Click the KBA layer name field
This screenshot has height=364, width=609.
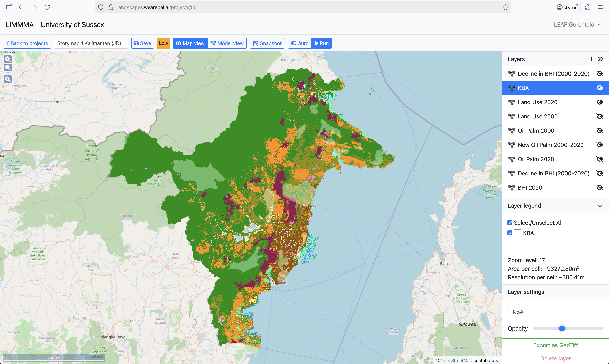pyautogui.click(x=555, y=312)
